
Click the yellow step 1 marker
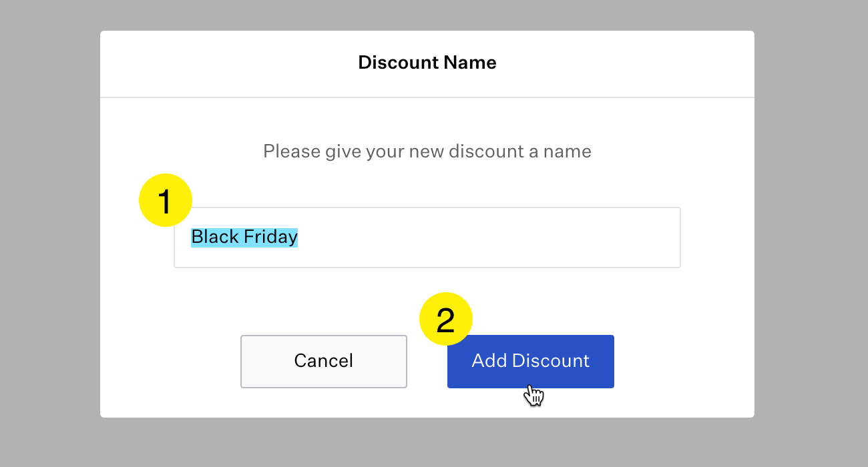pyautogui.click(x=165, y=200)
